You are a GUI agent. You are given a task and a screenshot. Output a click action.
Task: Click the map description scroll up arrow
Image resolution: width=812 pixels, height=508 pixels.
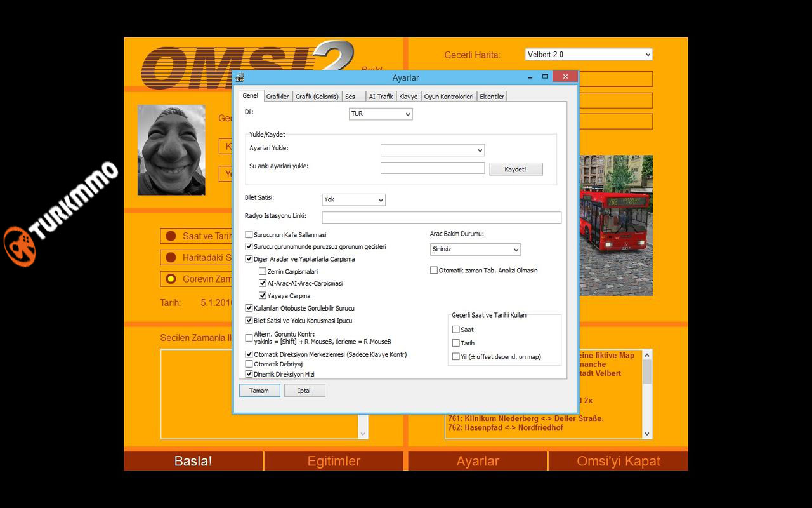[x=647, y=355]
